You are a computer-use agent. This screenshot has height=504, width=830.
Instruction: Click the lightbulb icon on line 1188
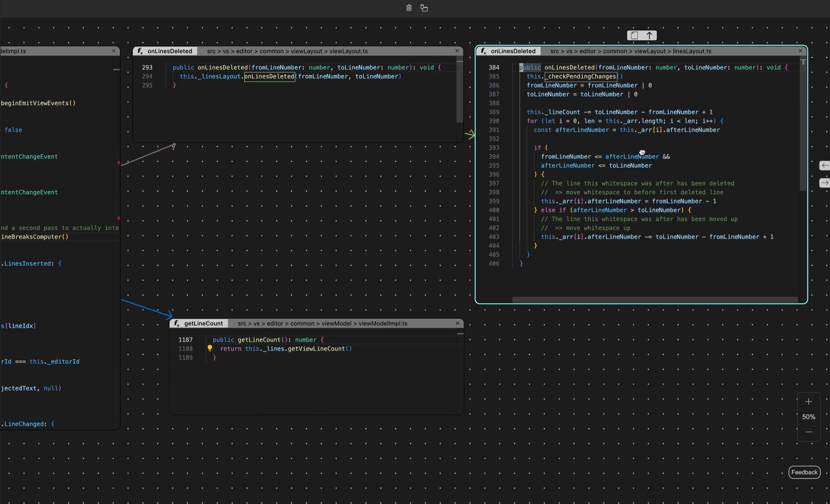pyautogui.click(x=210, y=348)
